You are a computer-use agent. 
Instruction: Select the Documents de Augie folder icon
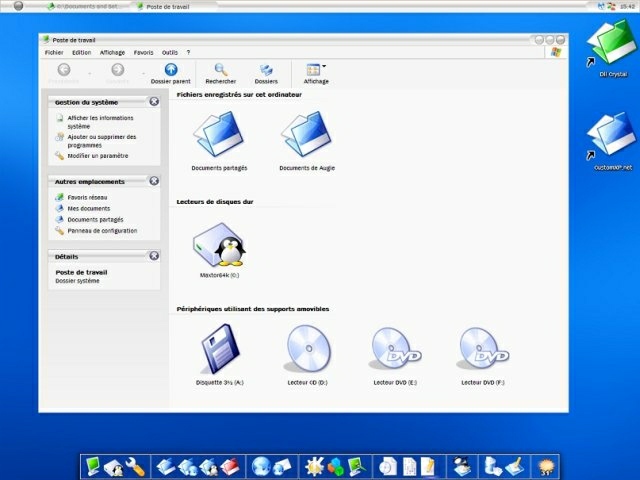click(x=307, y=134)
